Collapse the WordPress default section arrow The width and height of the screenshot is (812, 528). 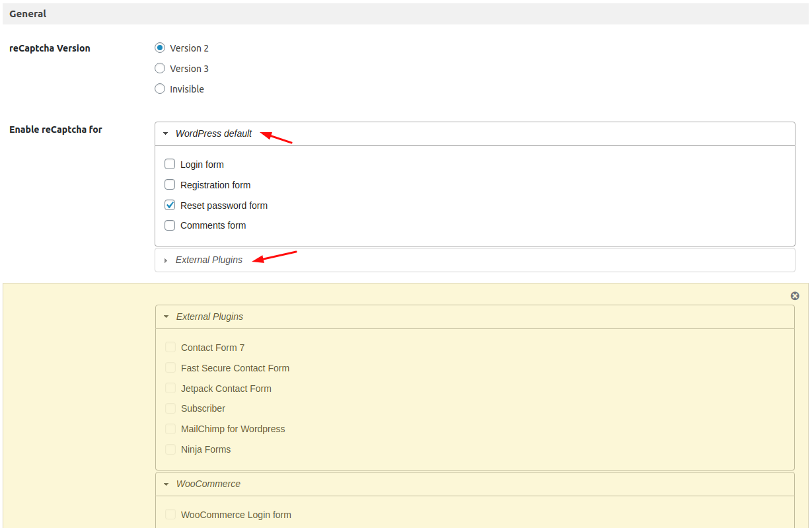165,133
